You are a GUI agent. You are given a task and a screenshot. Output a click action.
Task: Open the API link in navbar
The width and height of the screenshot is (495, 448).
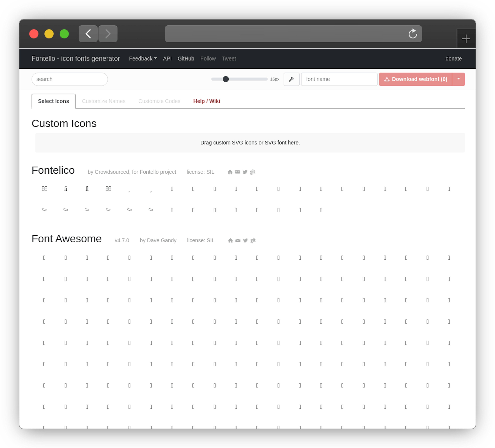pos(167,58)
